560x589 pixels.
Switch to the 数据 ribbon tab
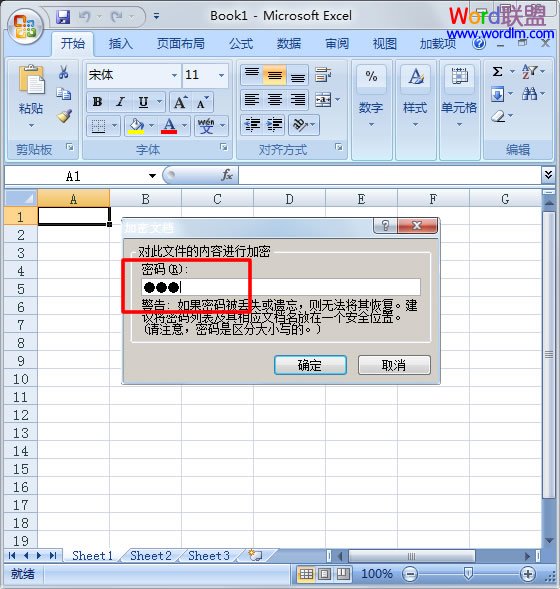[289, 44]
